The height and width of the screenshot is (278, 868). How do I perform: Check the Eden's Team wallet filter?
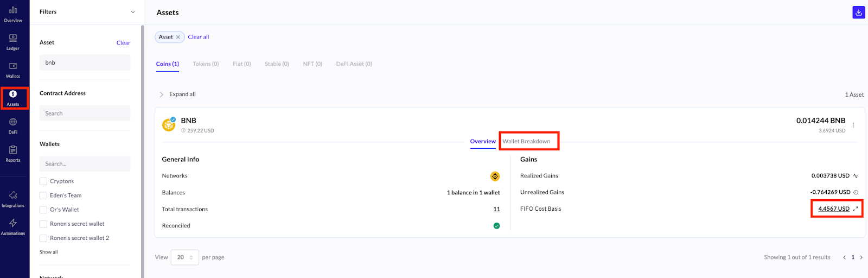pos(43,195)
